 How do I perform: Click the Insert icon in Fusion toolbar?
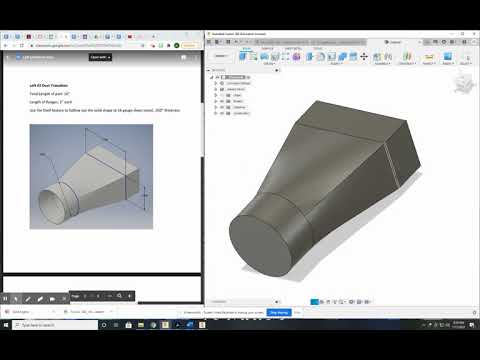[x=447, y=56]
